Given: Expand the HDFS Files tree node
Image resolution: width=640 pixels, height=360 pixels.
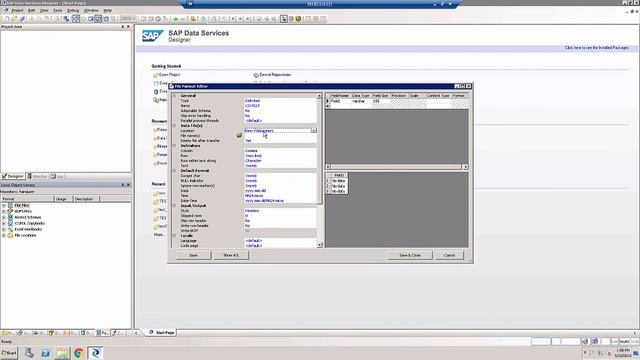Looking at the screenshot, I should [4, 211].
